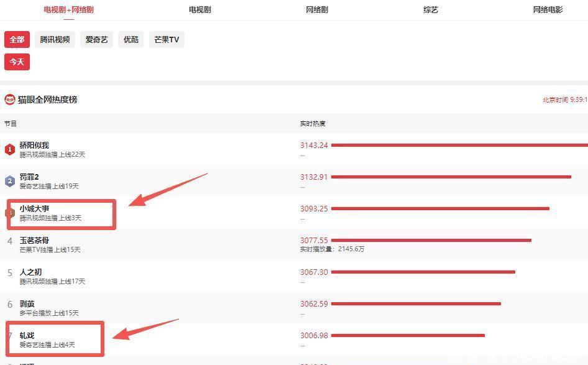The image size is (588, 365).
Task: Filter by 腾讯视频 platform
Action: (55, 40)
